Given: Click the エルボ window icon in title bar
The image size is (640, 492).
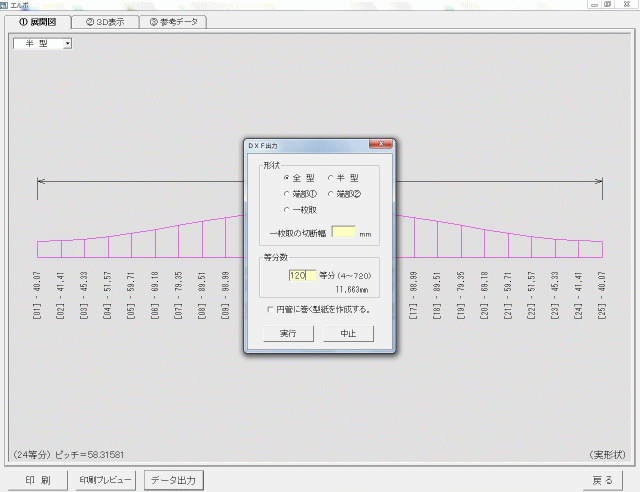Looking at the screenshot, I should [4, 5].
